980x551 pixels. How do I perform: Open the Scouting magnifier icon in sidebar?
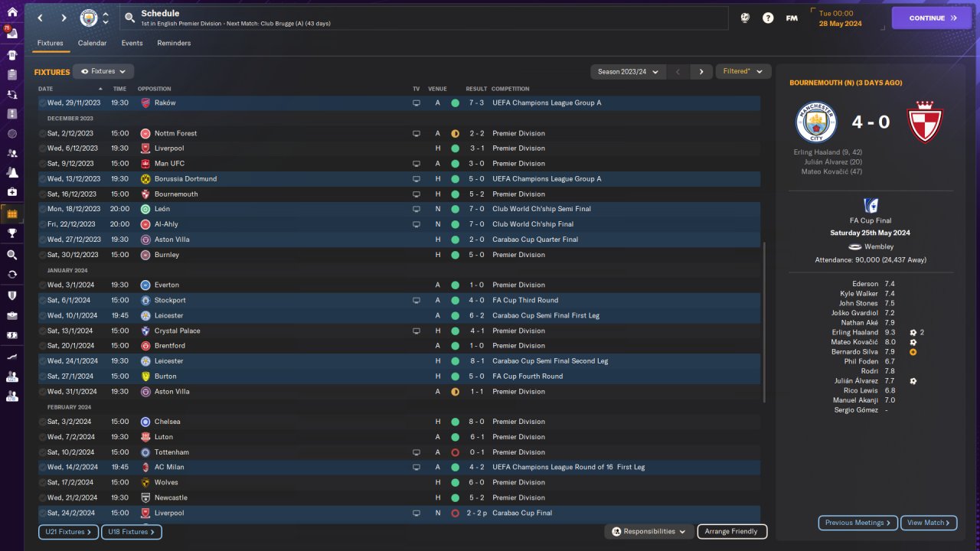[11, 255]
